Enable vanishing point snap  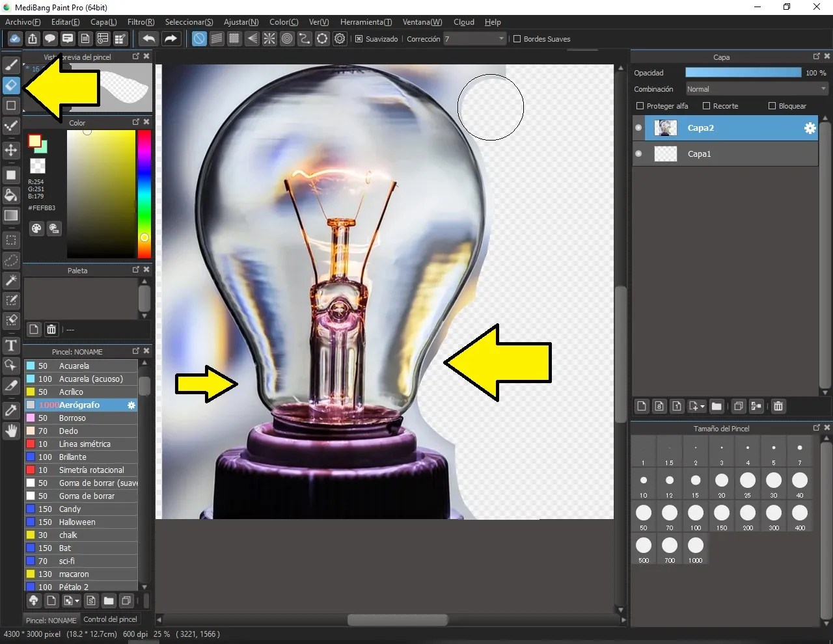click(252, 38)
